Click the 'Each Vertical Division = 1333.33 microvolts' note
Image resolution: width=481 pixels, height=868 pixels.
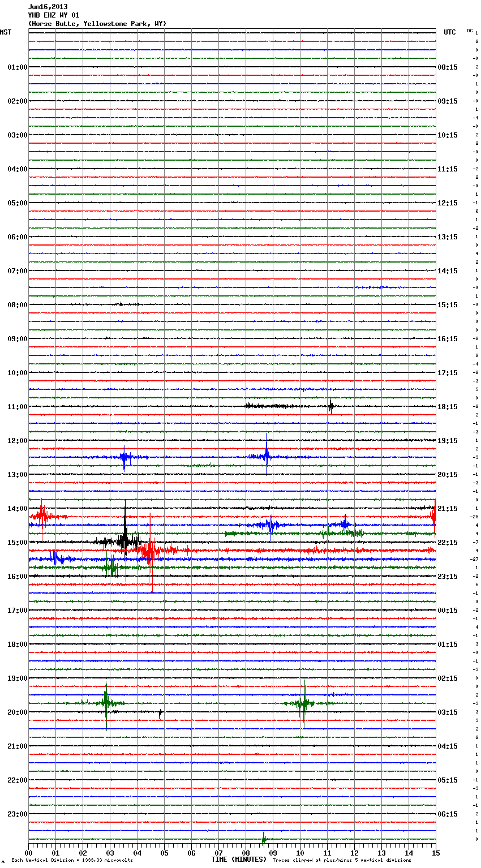[72, 860]
